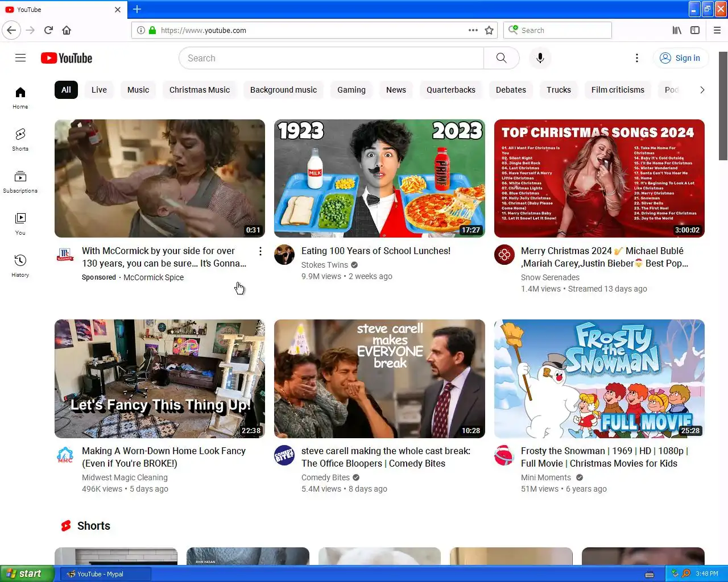The image size is (728, 582).
Task: Open Midwest Magic Cleaning channel avatar
Action: click(x=65, y=455)
